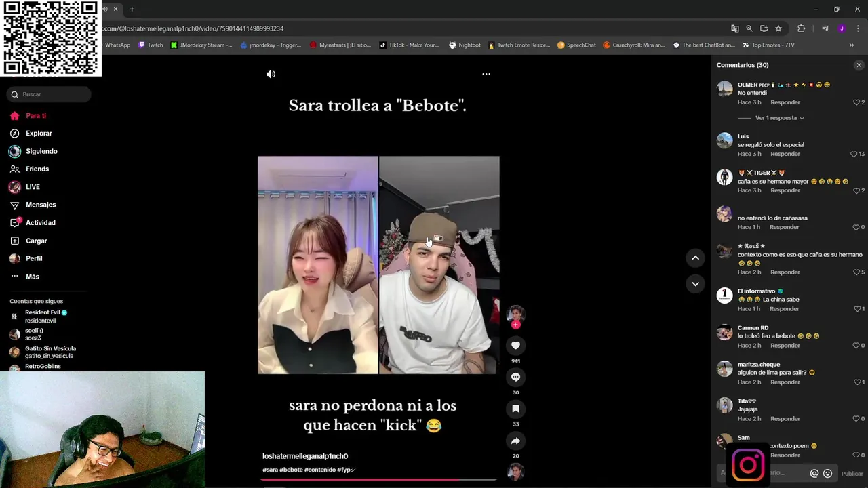Image resolution: width=868 pixels, height=488 pixels.
Task: Click the #bebote hashtag
Action: point(292,470)
